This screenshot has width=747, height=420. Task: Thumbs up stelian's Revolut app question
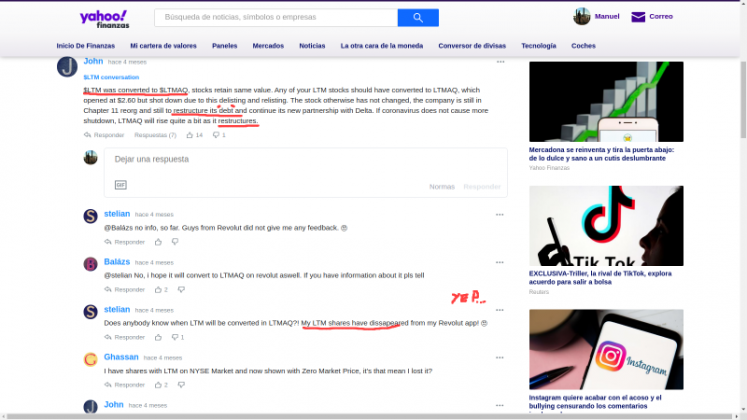[158, 337]
